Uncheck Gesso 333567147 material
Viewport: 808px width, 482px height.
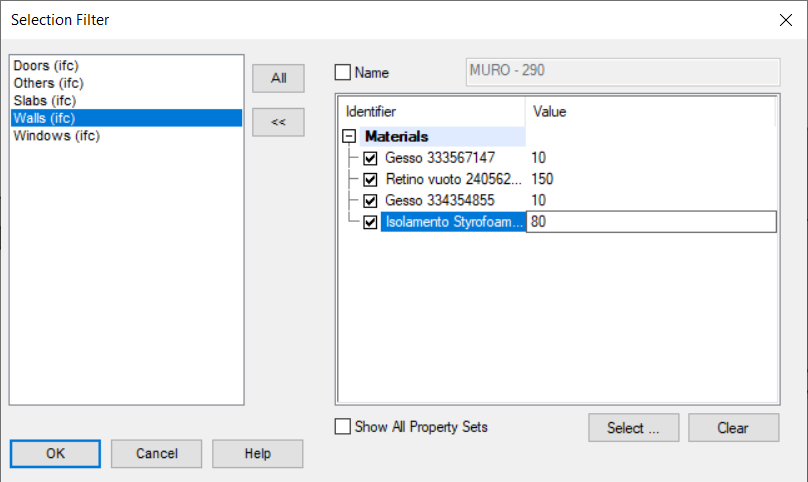pos(371,158)
